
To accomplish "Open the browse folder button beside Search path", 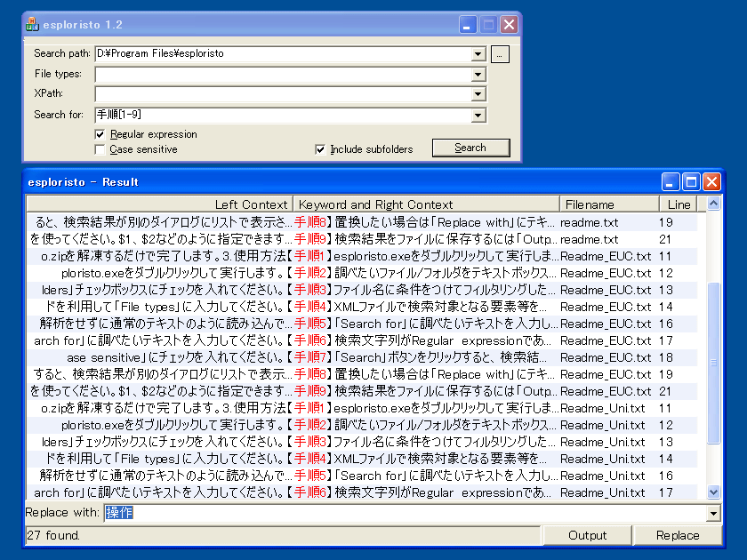I will [500, 54].
